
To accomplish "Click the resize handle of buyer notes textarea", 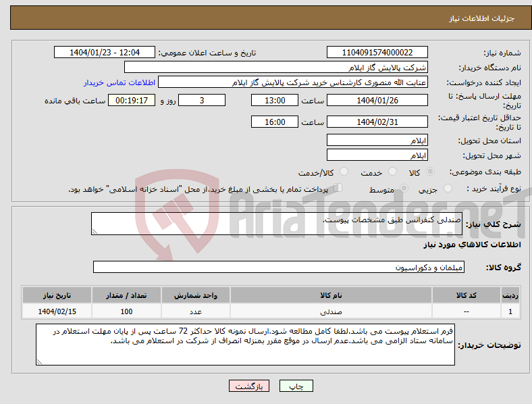I will [39, 362].
